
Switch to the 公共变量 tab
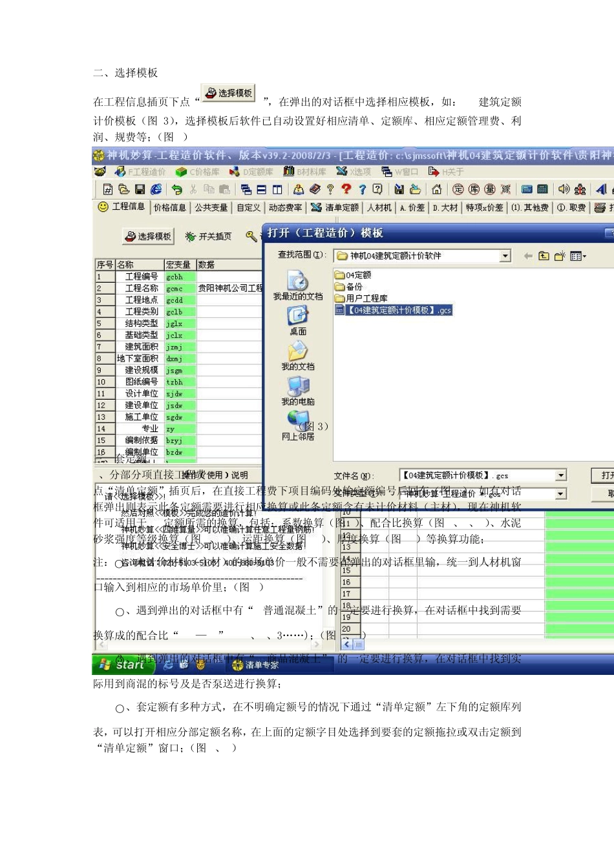point(211,207)
